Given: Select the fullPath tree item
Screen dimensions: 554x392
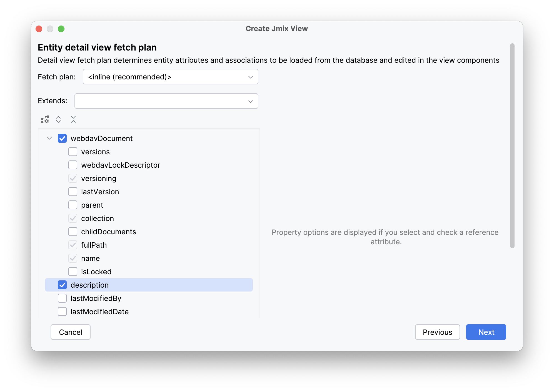Looking at the screenshot, I should tap(94, 245).
